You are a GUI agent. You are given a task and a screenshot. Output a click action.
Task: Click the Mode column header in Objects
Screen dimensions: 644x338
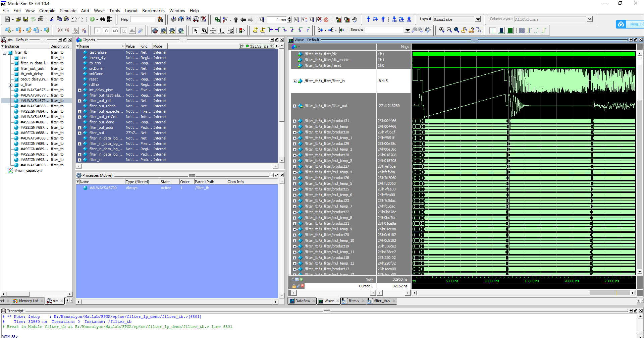coord(158,46)
